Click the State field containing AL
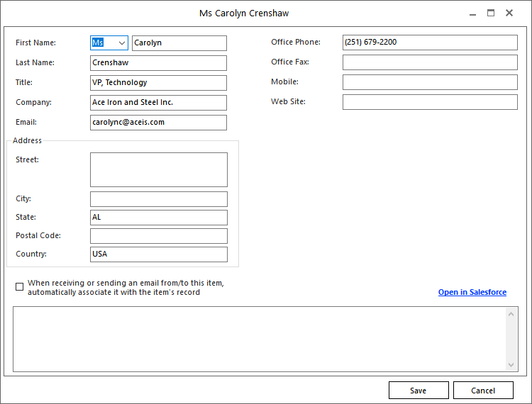532x404 pixels. pos(158,218)
